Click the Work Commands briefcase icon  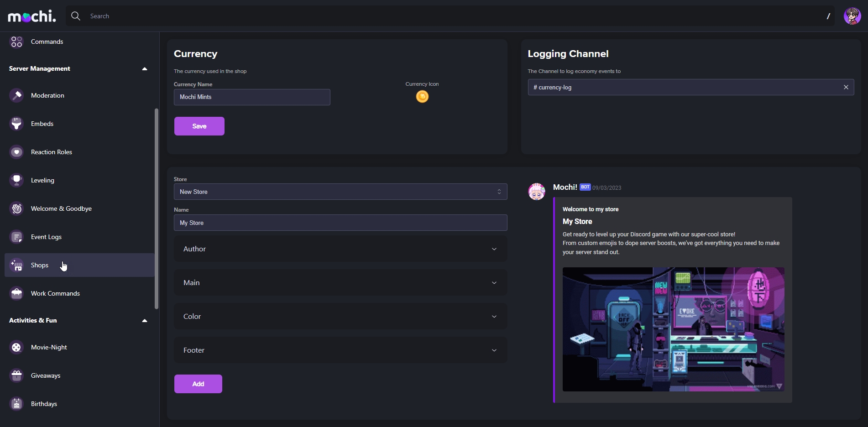(x=16, y=293)
